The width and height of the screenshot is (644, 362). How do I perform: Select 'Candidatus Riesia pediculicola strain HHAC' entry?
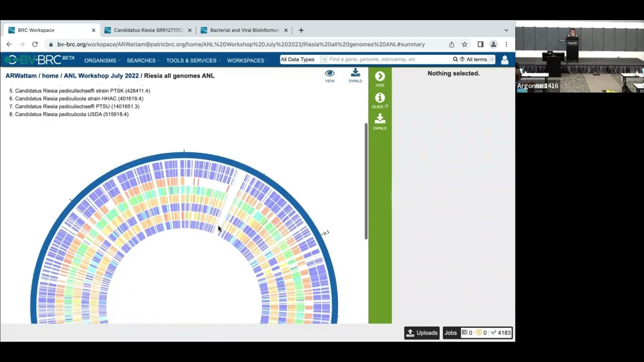(79, 99)
